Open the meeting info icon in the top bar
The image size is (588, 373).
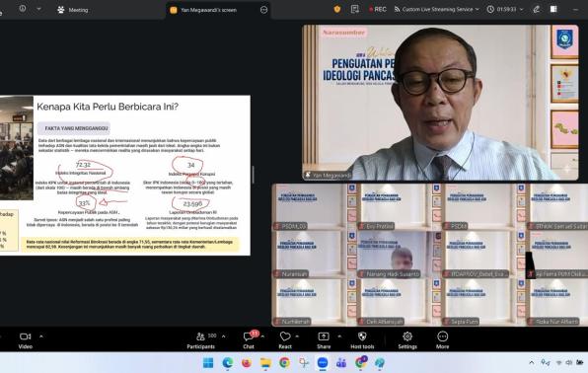(x=23, y=8)
